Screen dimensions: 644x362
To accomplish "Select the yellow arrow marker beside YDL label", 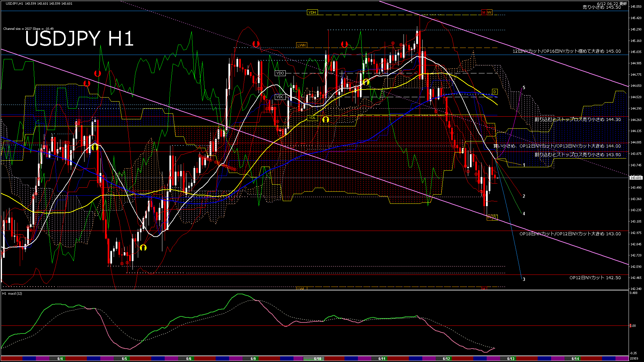I will pyautogui.click(x=325, y=119).
